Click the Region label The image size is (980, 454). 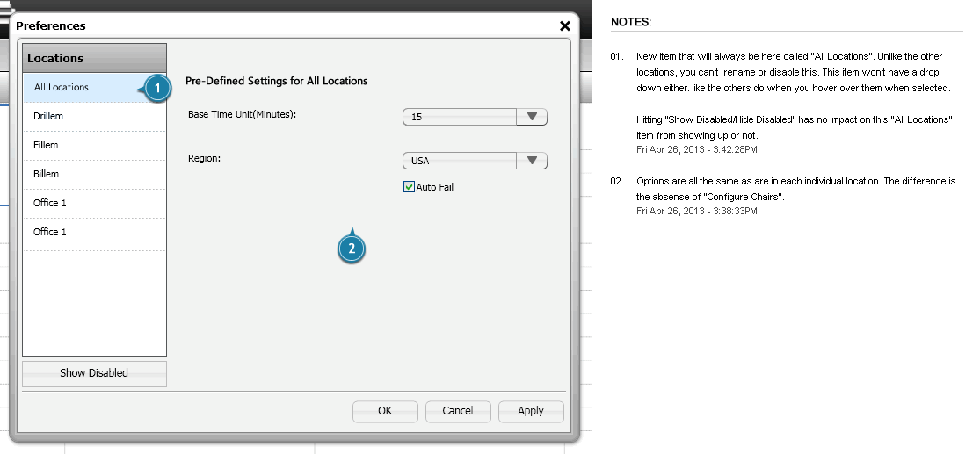point(204,159)
